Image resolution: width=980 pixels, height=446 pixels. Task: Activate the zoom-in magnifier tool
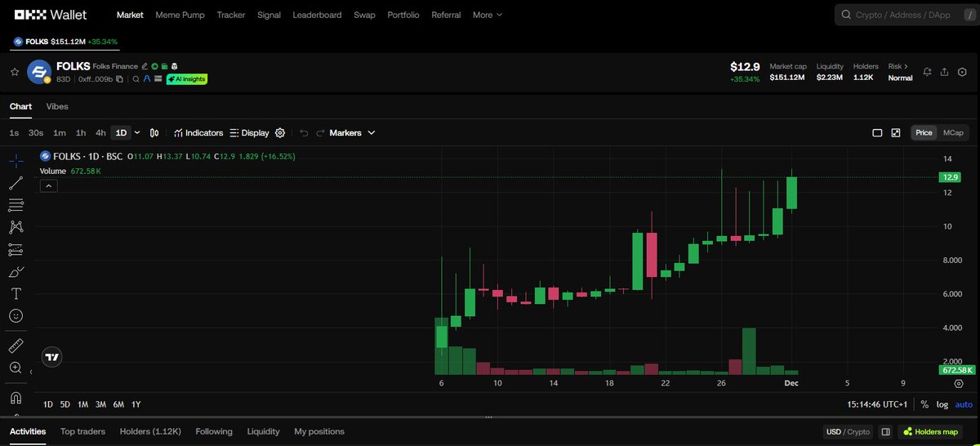click(16, 368)
